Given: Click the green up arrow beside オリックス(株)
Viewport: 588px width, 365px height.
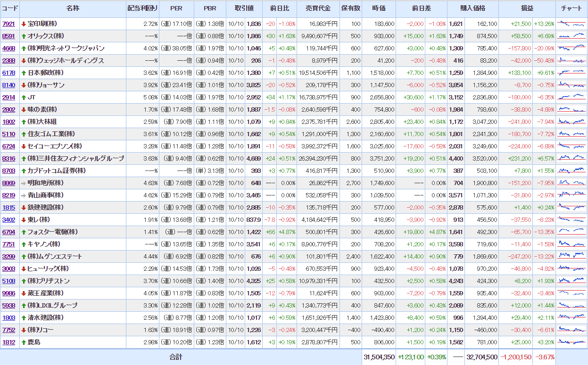Looking at the screenshot, I should point(24,36).
